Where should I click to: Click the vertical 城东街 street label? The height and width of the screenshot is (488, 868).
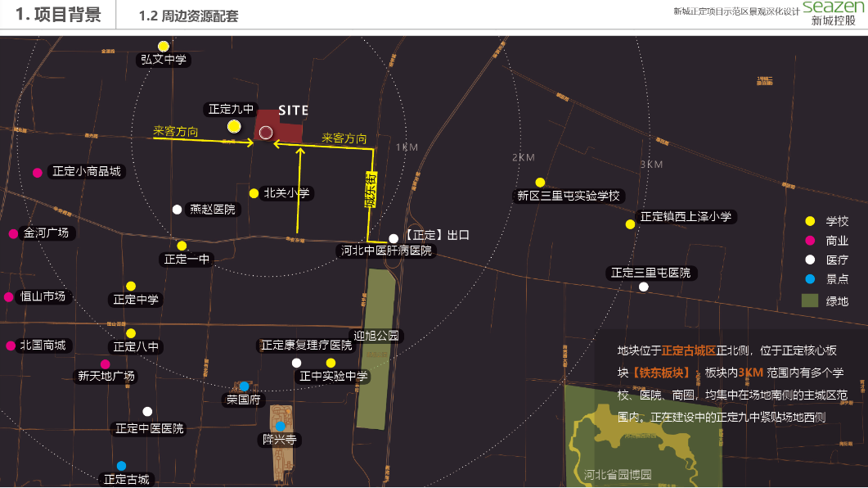pos(371,189)
